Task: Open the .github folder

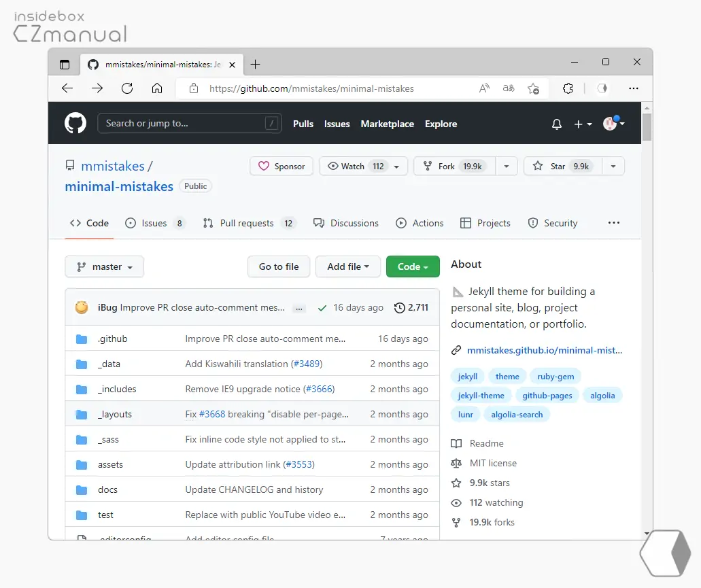Action: [113, 339]
